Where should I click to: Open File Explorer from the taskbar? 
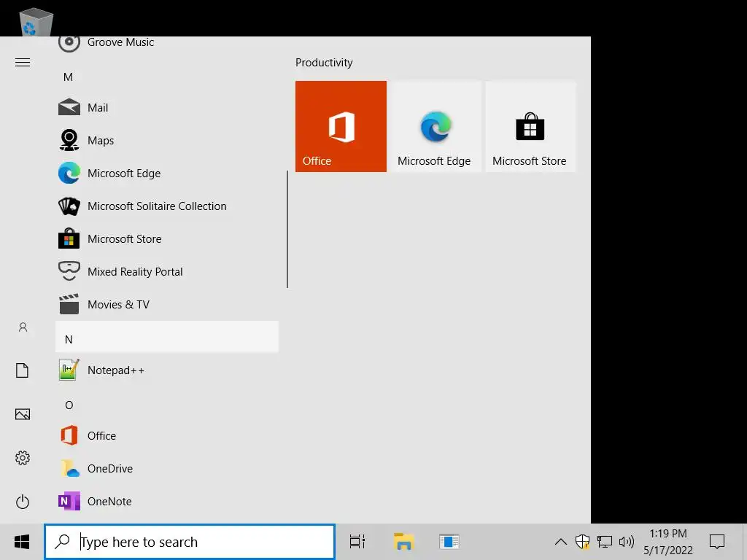(x=404, y=542)
